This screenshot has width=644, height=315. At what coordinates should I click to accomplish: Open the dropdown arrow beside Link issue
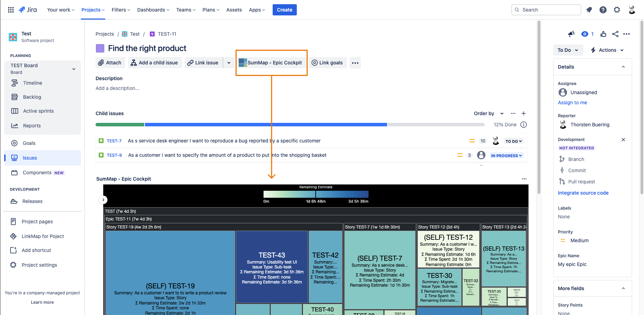pyautogui.click(x=229, y=63)
